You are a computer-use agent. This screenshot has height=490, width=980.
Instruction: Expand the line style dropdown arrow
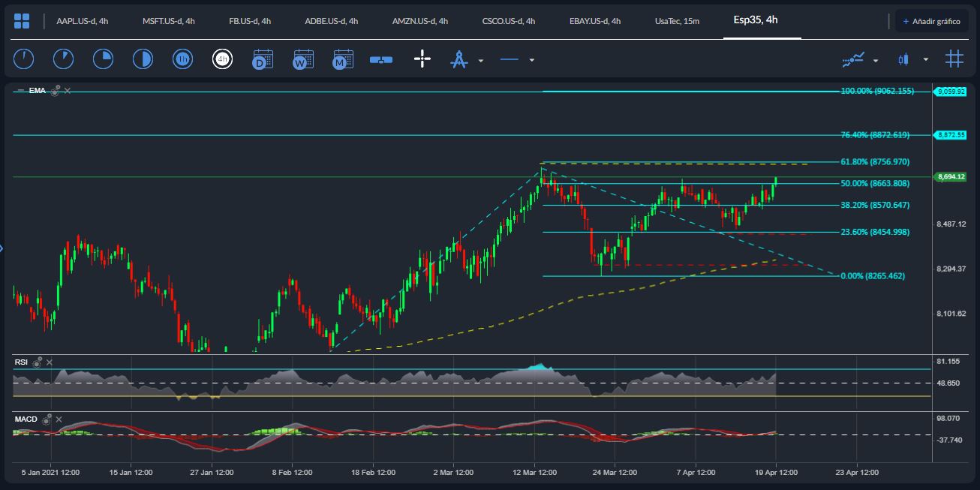pos(531,60)
